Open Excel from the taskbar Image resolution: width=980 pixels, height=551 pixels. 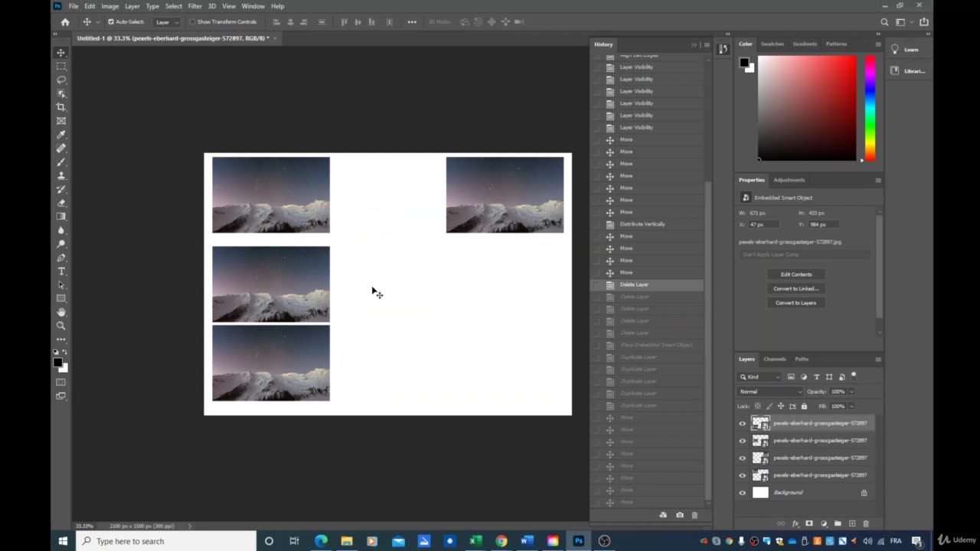pos(475,541)
